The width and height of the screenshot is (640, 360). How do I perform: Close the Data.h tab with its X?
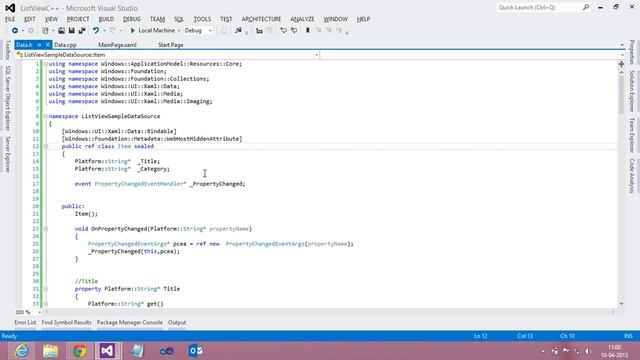click(x=48, y=45)
